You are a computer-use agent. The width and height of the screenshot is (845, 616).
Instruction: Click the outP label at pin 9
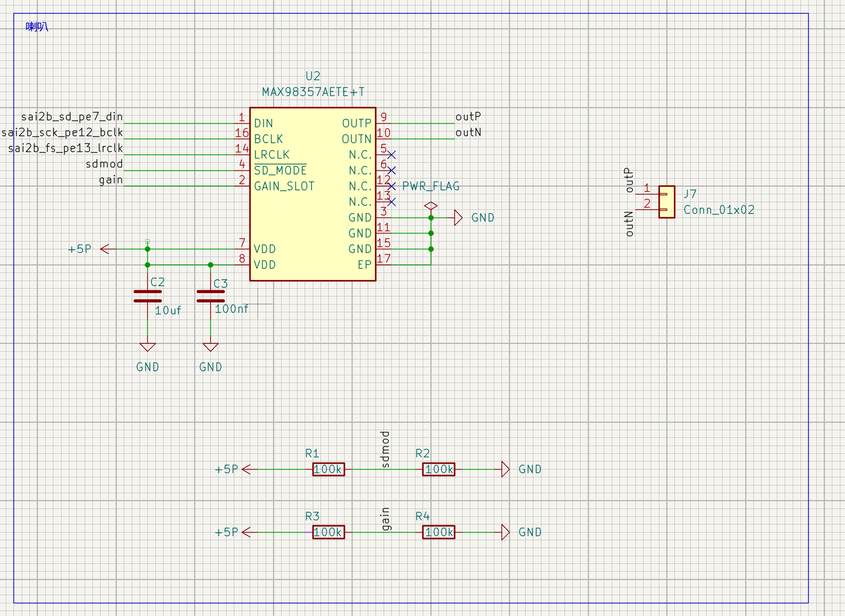[x=468, y=116]
